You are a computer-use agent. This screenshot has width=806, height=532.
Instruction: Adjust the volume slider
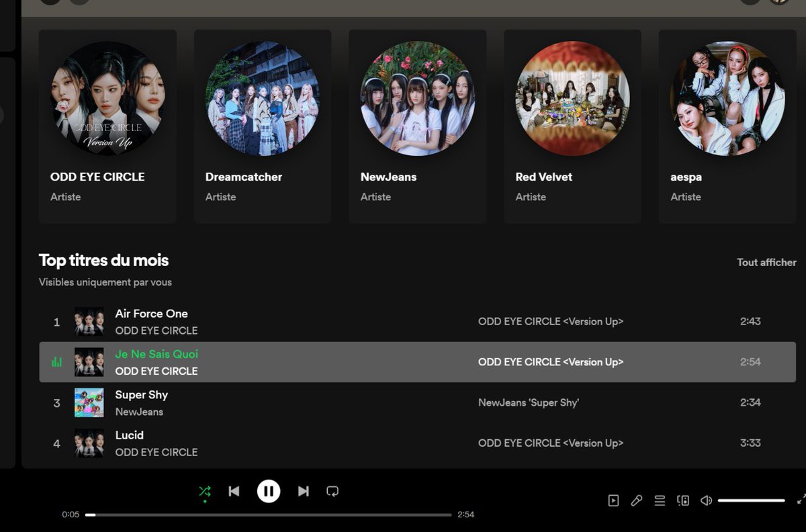point(751,500)
